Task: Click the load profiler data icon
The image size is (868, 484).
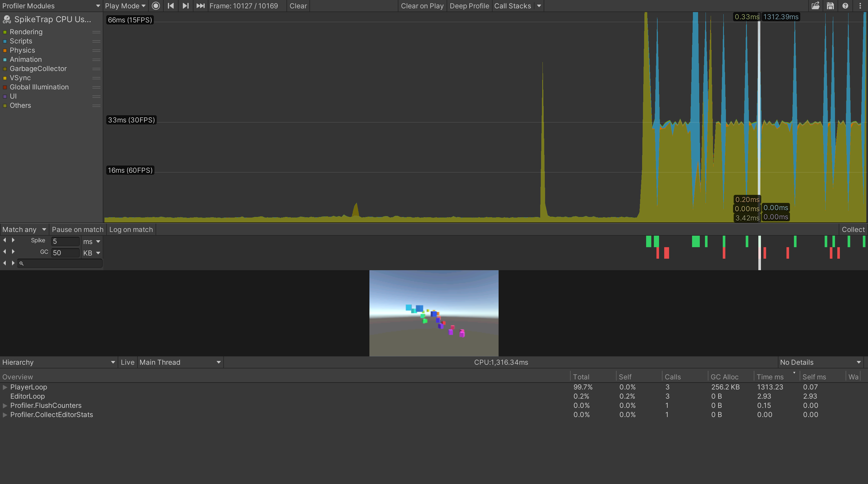Action: (815, 6)
